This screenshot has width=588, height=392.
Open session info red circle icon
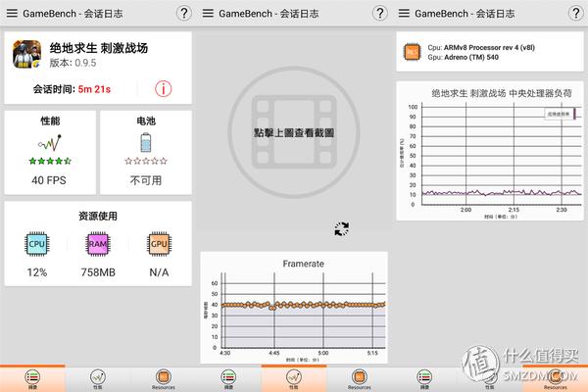click(164, 89)
